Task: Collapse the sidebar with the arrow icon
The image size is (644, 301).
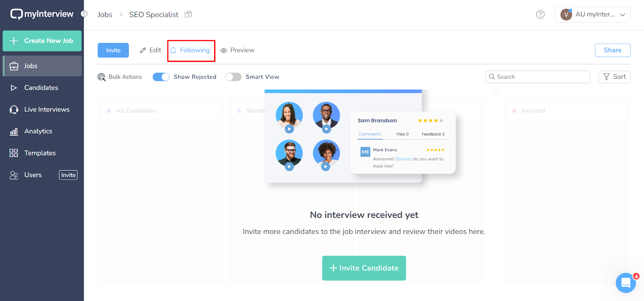Action: [84, 14]
